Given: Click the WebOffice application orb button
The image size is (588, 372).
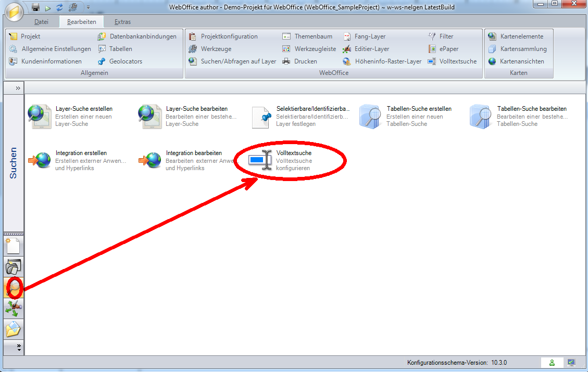Looking at the screenshot, I should tap(15, 11).
